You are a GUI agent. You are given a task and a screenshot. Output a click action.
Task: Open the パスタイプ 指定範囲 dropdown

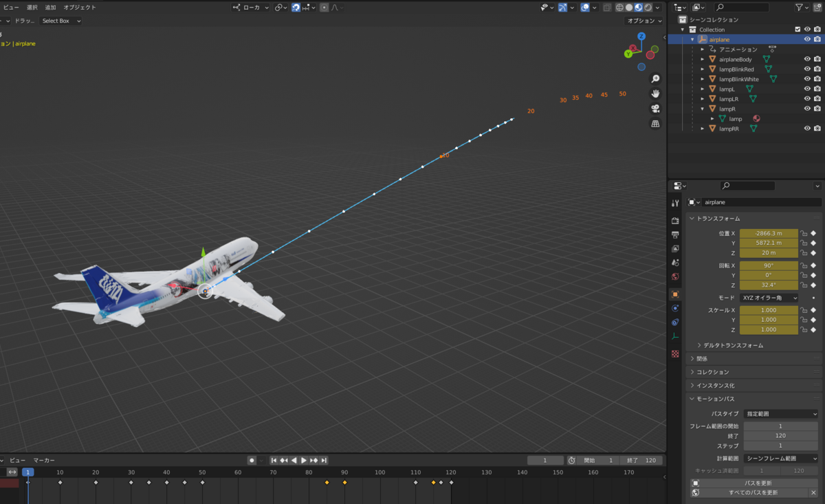[781, 414]
